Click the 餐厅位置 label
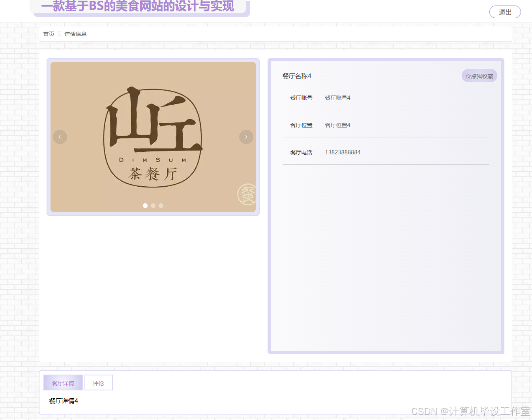The image size is (532, 420). (x=301, y=125)
